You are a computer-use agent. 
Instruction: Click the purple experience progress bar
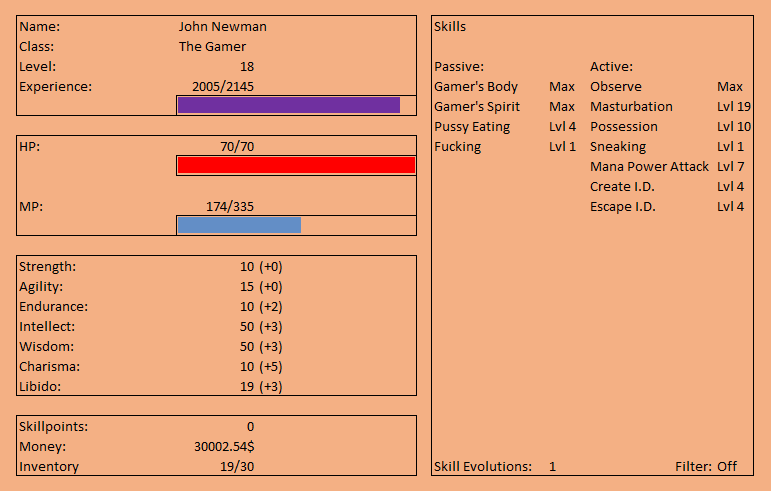click(x=289, y=105)
